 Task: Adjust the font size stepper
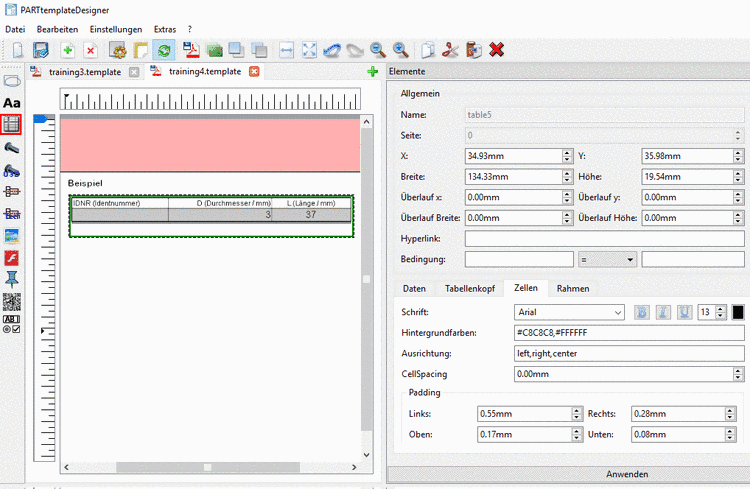[x=721, y=312]
